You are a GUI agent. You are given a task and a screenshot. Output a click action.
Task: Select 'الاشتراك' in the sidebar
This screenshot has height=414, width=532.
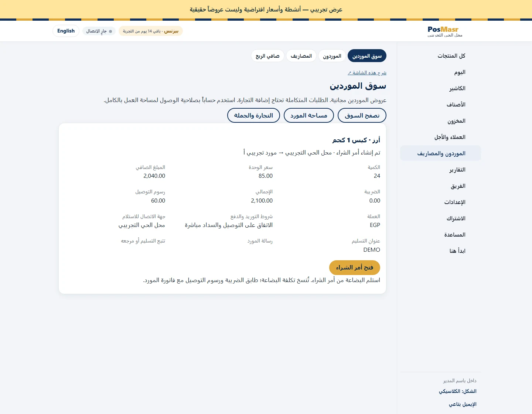pyautogui.click(x=440, y=218)
